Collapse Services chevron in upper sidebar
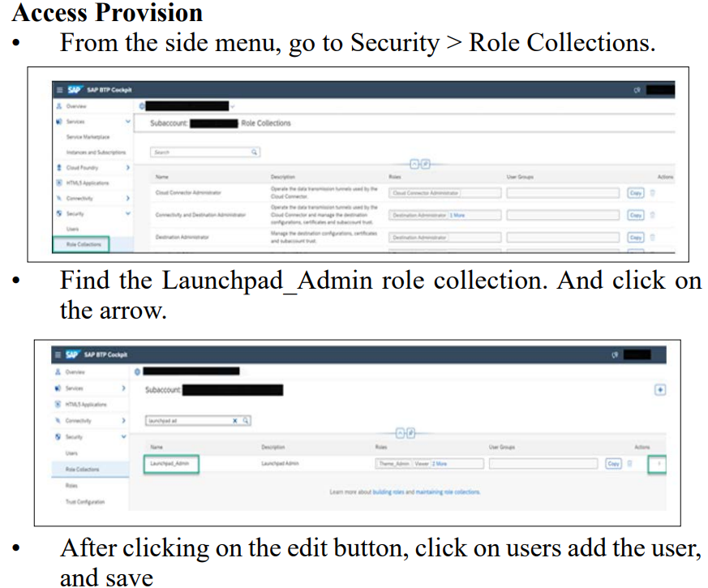 (128, 122)
